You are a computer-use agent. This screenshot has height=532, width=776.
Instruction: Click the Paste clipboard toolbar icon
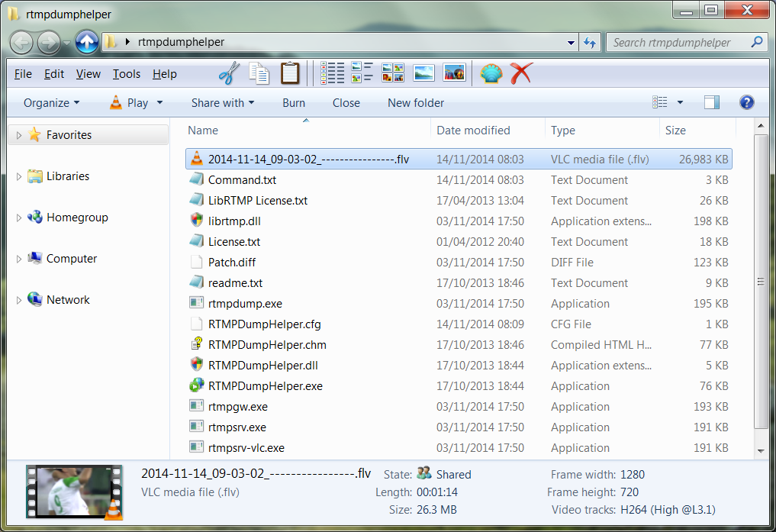[x=290, y=73]
